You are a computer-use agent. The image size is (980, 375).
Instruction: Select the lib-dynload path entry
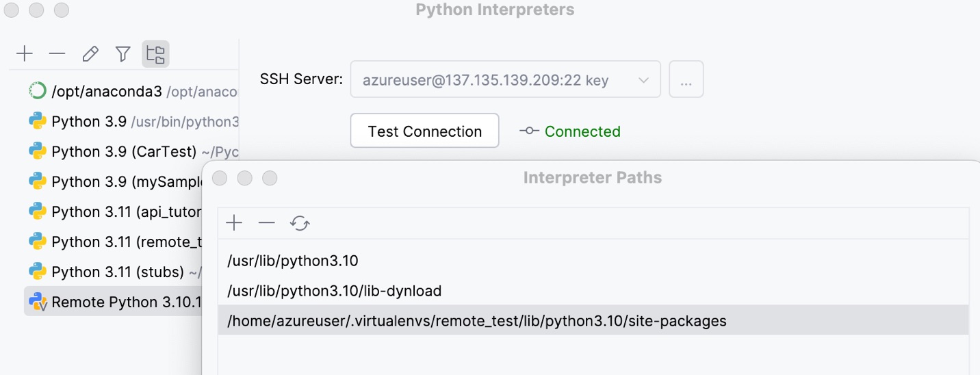(x=335, y=291)
